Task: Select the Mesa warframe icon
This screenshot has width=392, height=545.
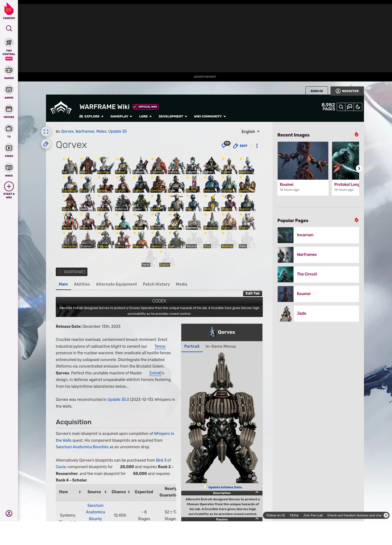Action: (212, 203)
